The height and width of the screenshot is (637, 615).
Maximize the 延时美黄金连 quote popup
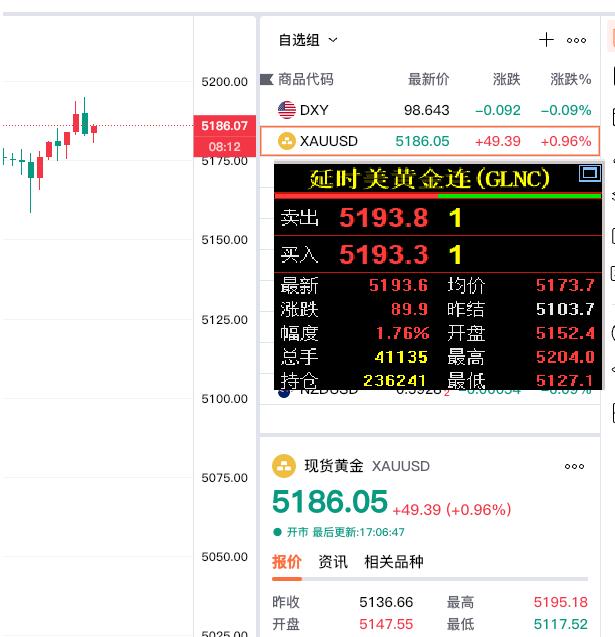[589, 173]
